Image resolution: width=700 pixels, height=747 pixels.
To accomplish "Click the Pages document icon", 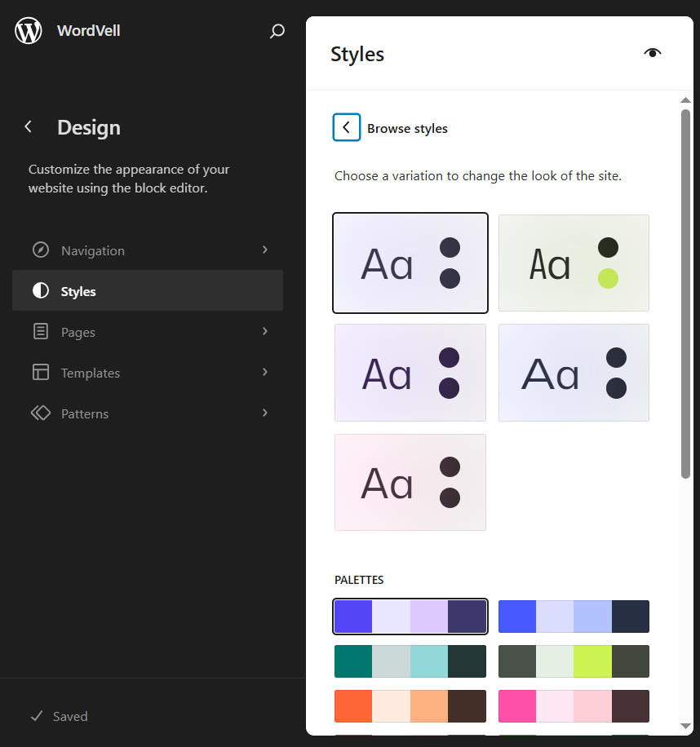I will [x=41, y=332].
